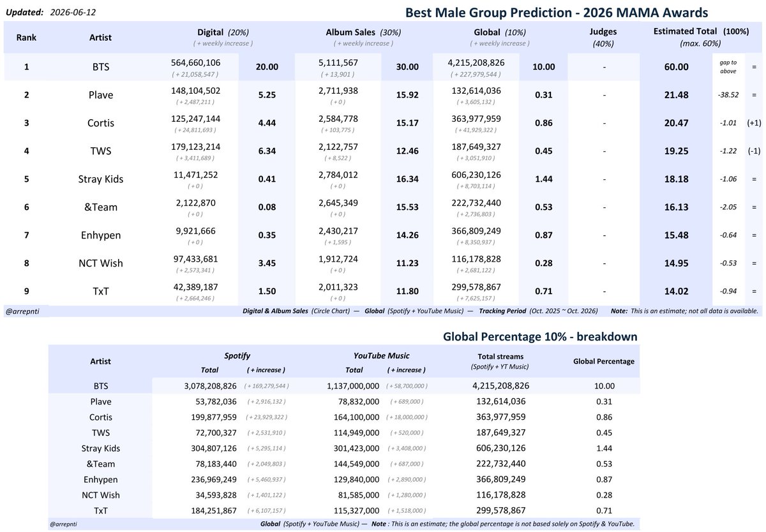
Task: Click the 'gap to above' label
Action: 727,66
